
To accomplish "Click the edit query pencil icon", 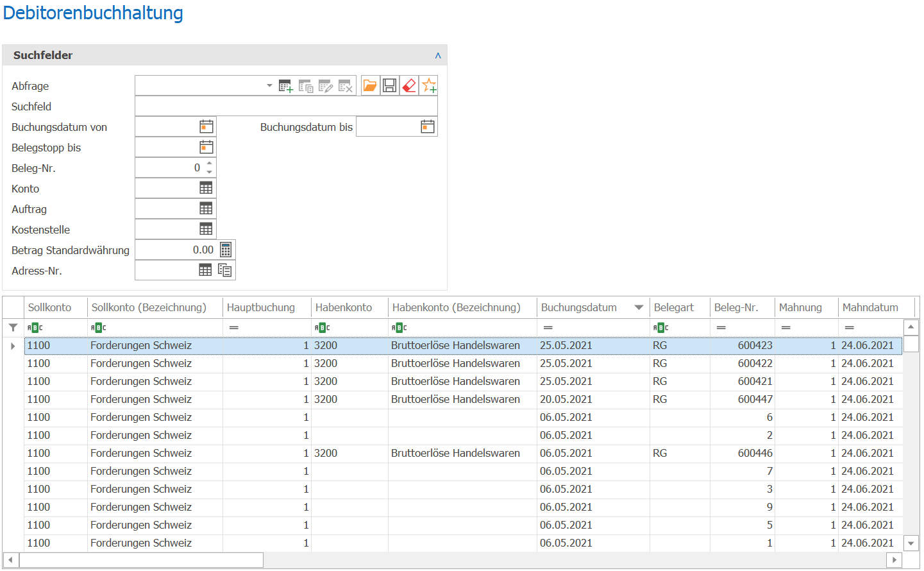I will tap(326, 86).
